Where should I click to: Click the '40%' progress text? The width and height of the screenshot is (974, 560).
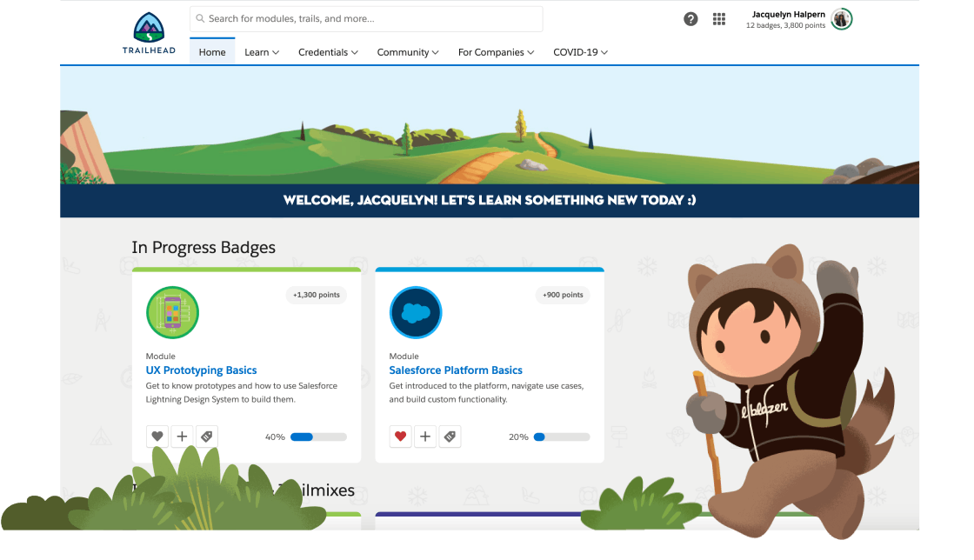click(x=275, y=437)
